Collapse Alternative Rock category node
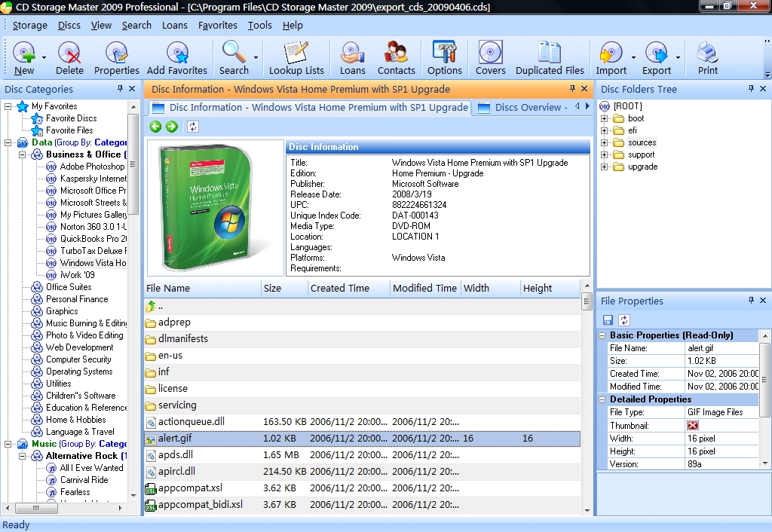The height and width of the screenshot is (532, 772). tap(22, 456)
